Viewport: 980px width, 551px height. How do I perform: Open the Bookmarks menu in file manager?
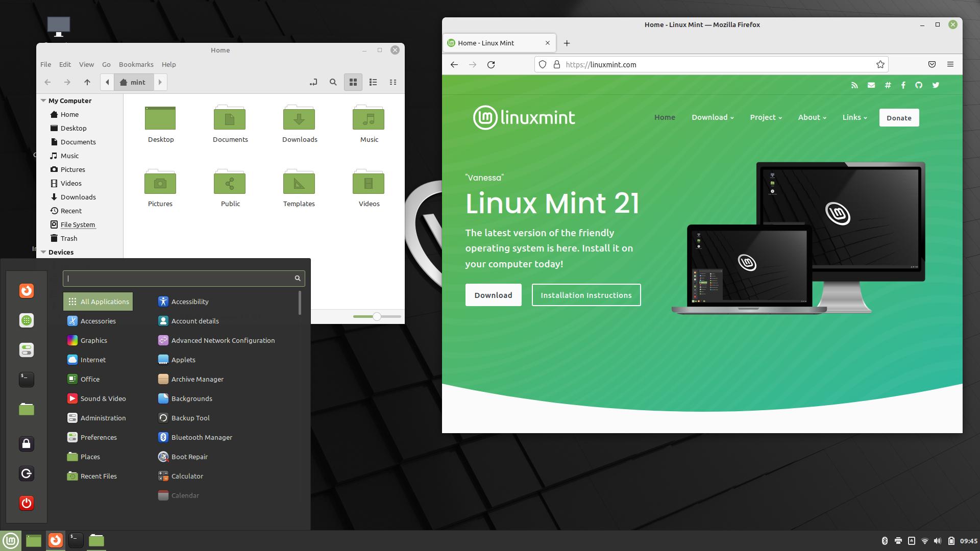[136, 64]
